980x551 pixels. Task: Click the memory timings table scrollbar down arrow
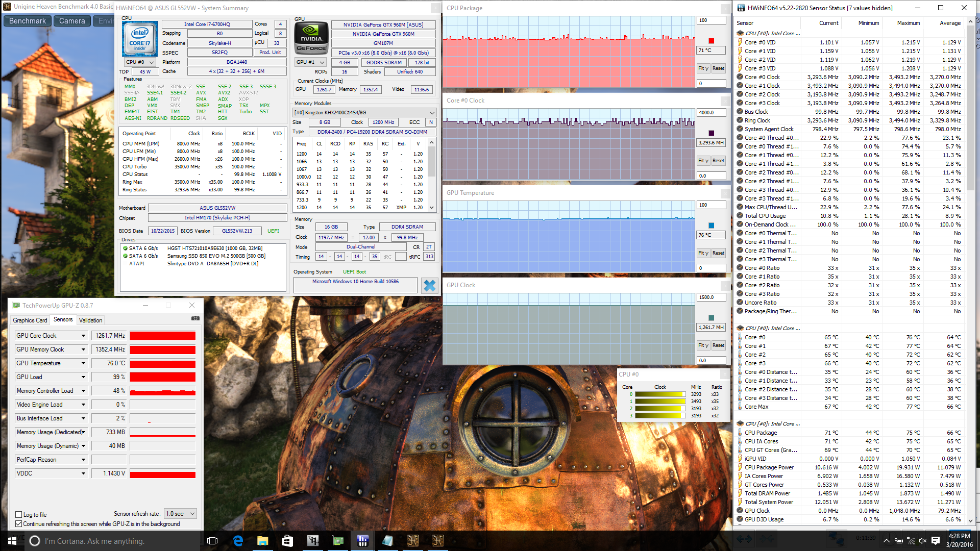click(x=432, y=208)
